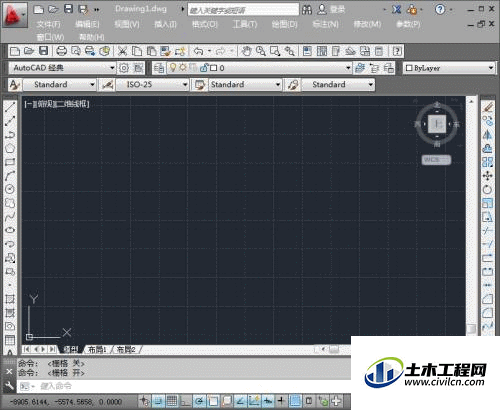The width and height of the screenshot is (500, 410).
Task: Toggle Object Snap Tracking in status bar
Action: (240, 400)
